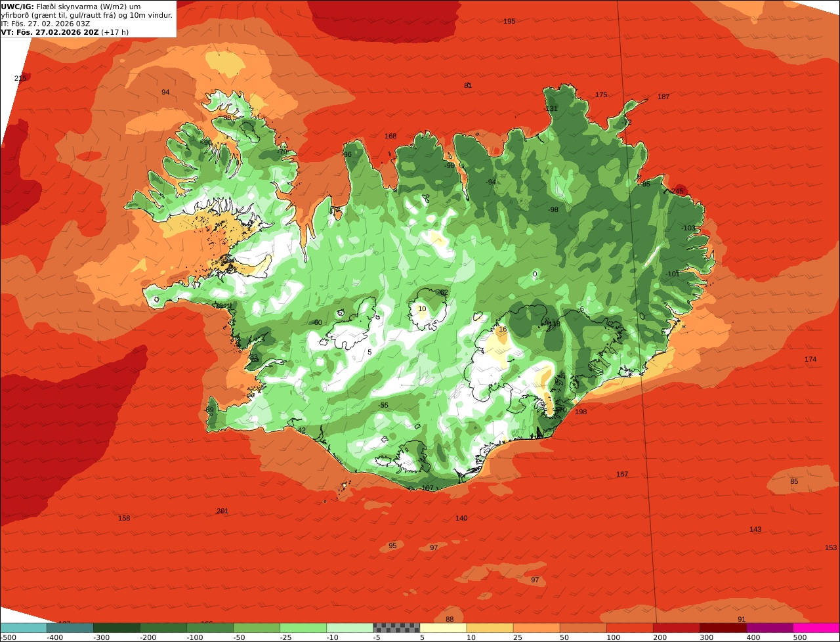Click the 300 to 400 dark maroon swatch

point(723,628)
